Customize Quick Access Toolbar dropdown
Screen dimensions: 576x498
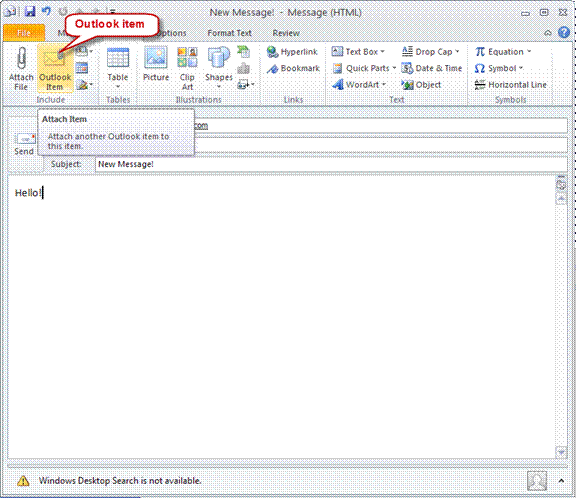pos(113,12)
